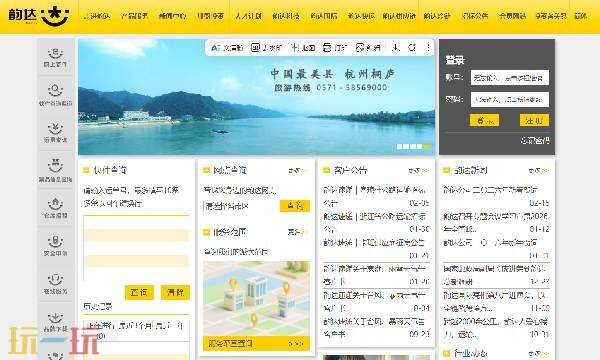Open the yen-sign freight query sidebar icon
Viewport: 600px width, 360px height.
pyautogui.click(x=55, y=133)
